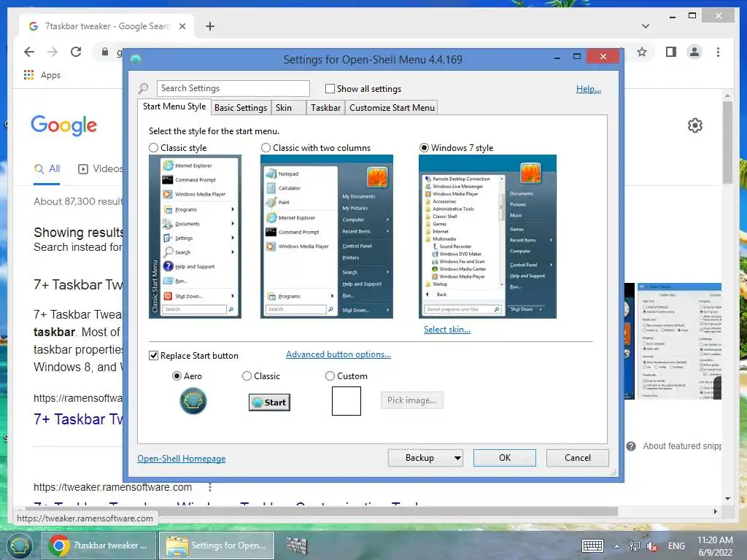Click the Search Settings input field

(233, 88)
